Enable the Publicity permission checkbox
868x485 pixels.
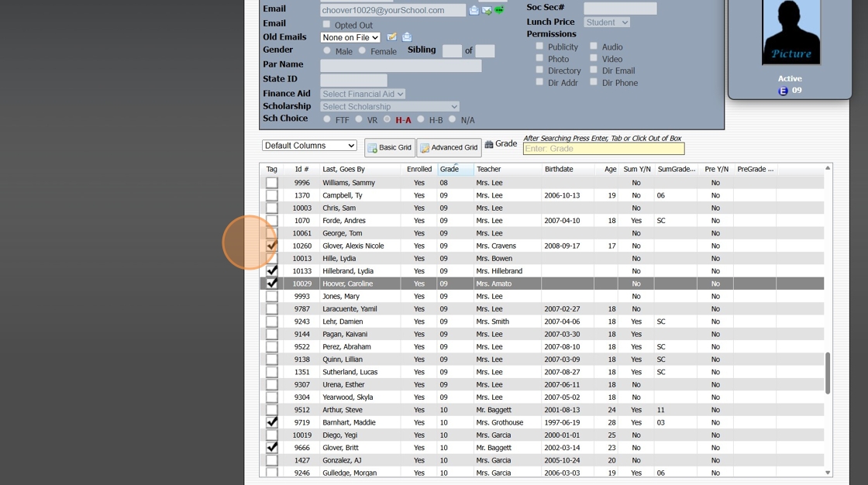coord(539,46)
